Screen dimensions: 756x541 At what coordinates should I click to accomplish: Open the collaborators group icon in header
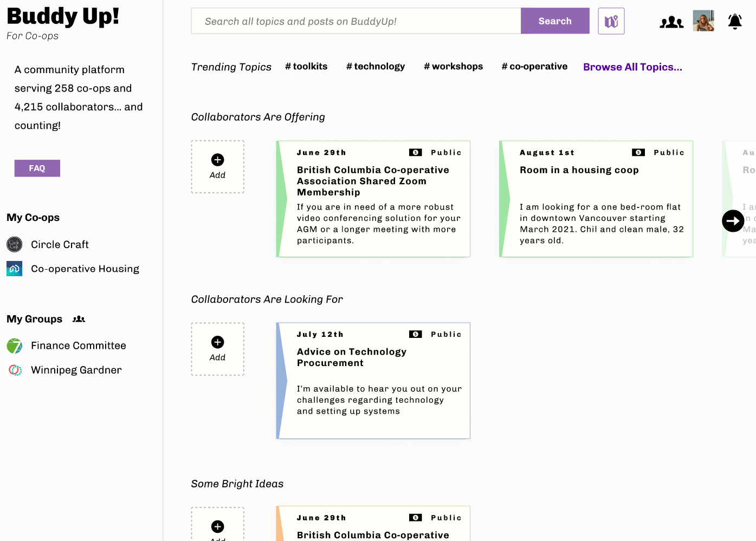671,22
